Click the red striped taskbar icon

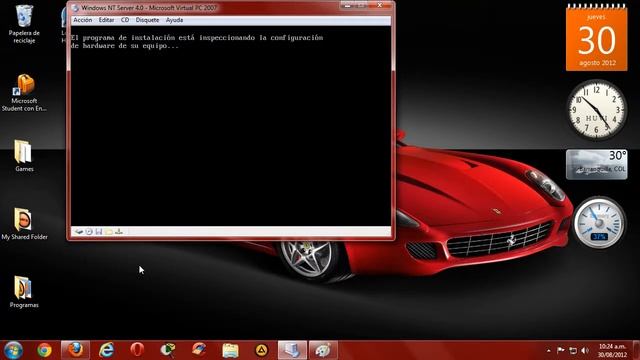(x=199, y=350)
